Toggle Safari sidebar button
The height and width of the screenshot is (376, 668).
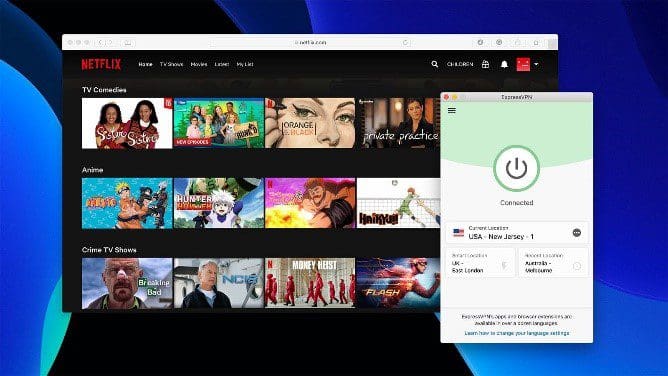tap(128, 42)
